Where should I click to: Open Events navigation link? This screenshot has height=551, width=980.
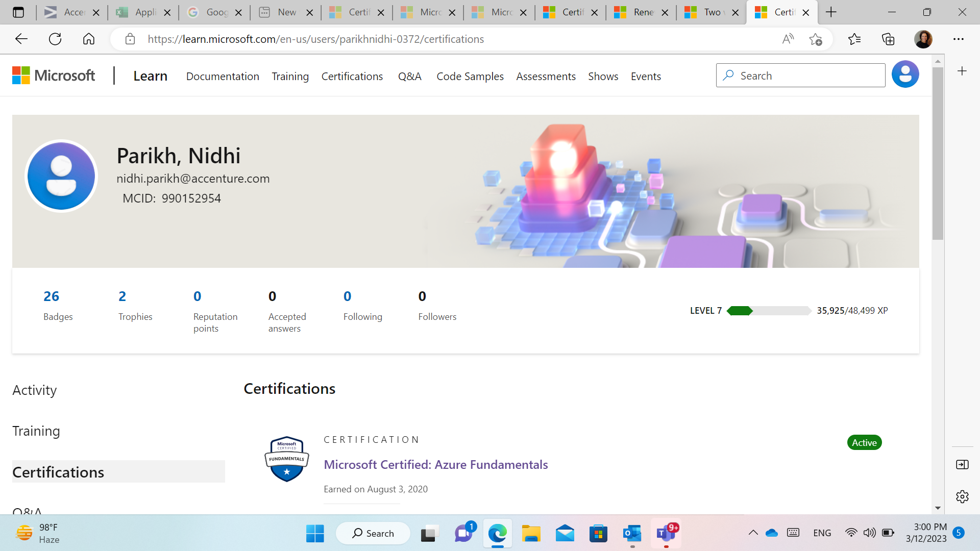[x=646, y=76]
